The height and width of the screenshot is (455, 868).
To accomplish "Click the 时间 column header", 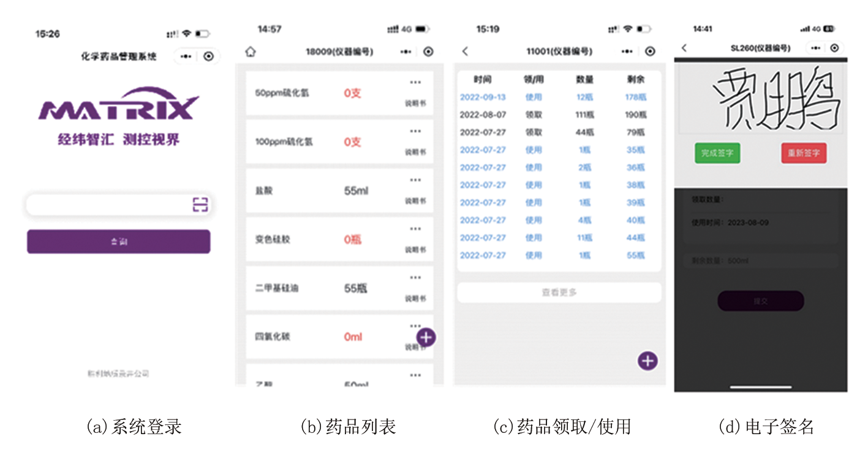I will (483, 80).
